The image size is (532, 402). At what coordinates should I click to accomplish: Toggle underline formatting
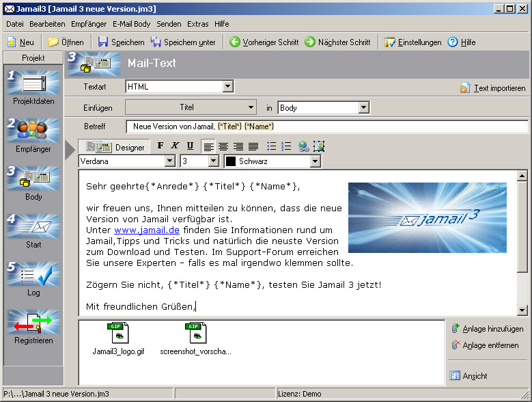[190, 146]
